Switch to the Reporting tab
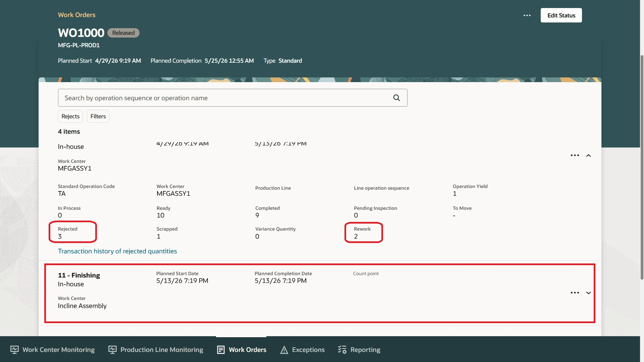 click(x=359, y=350)
